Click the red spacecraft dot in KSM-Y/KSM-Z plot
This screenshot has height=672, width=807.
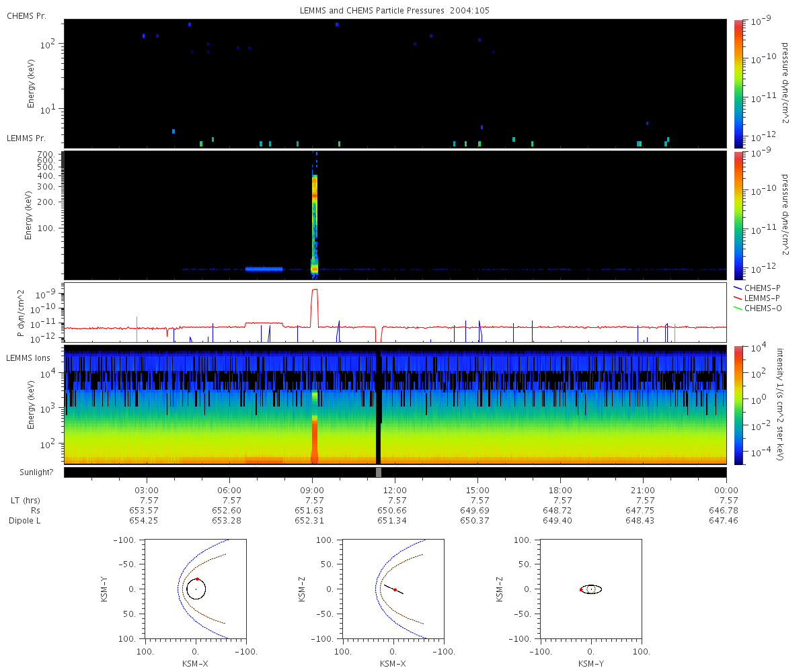tap(581, 589)
